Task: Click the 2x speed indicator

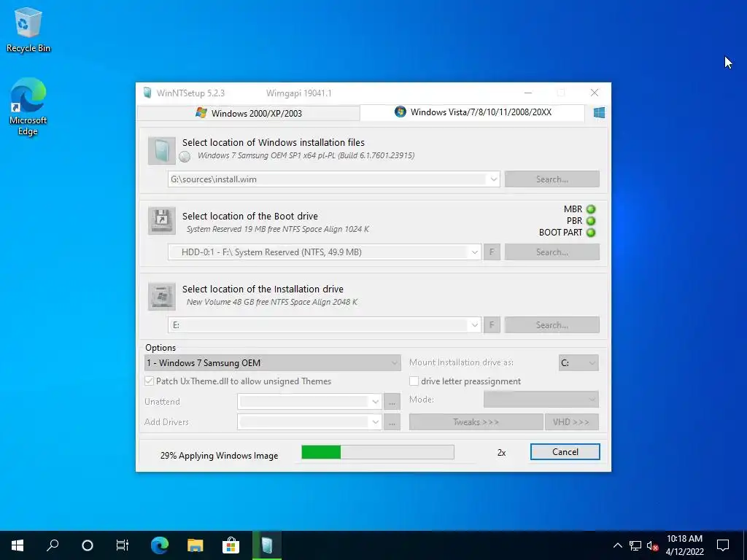Action: click(501, 452)
